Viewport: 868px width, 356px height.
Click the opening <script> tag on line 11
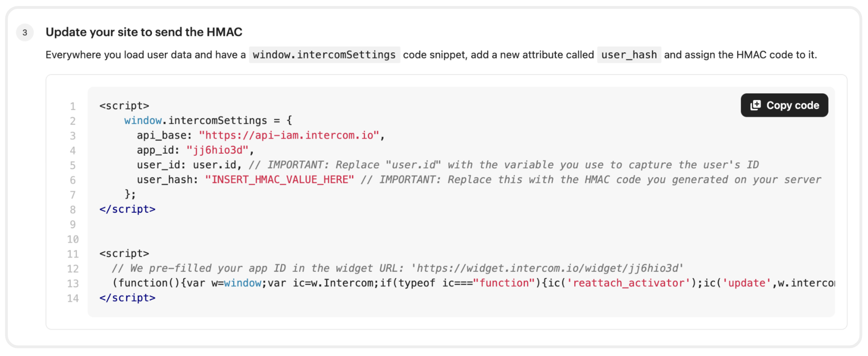point(124,254)
